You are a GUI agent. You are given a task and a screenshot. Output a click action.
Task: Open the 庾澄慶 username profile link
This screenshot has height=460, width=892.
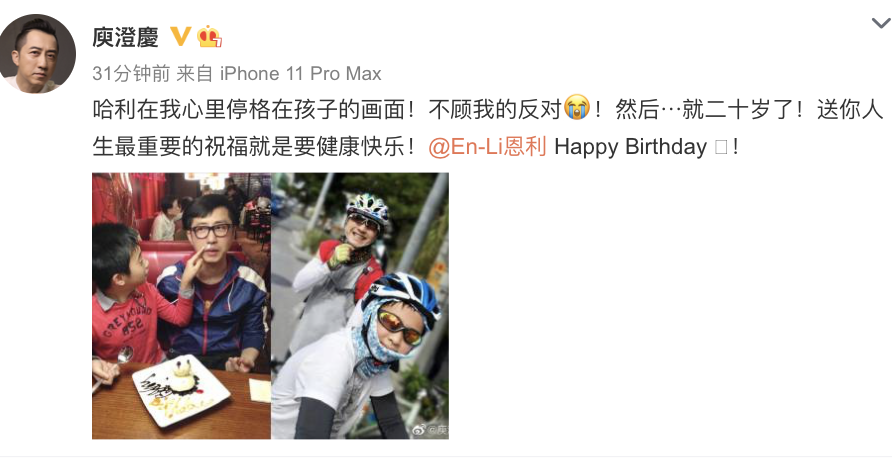tap(126, 38)
